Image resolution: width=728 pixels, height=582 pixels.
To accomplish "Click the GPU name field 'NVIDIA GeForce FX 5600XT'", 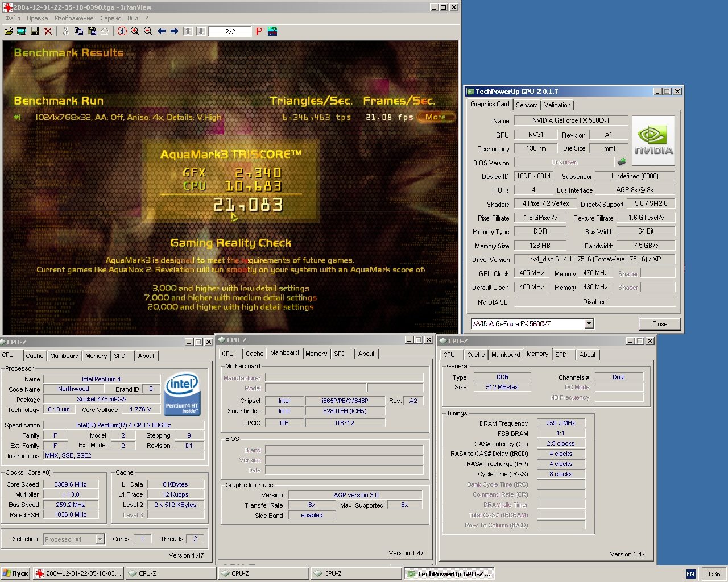I will (571, 120).
